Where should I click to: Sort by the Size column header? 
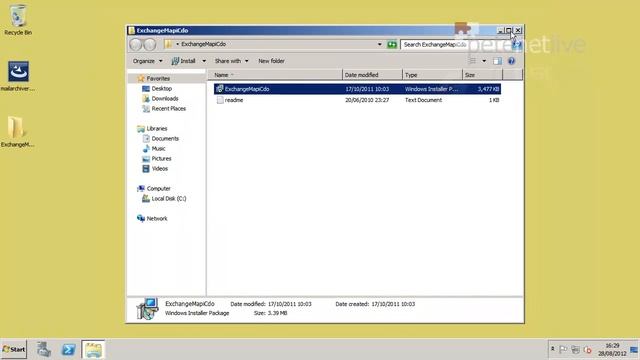click(x=482, y=75)
